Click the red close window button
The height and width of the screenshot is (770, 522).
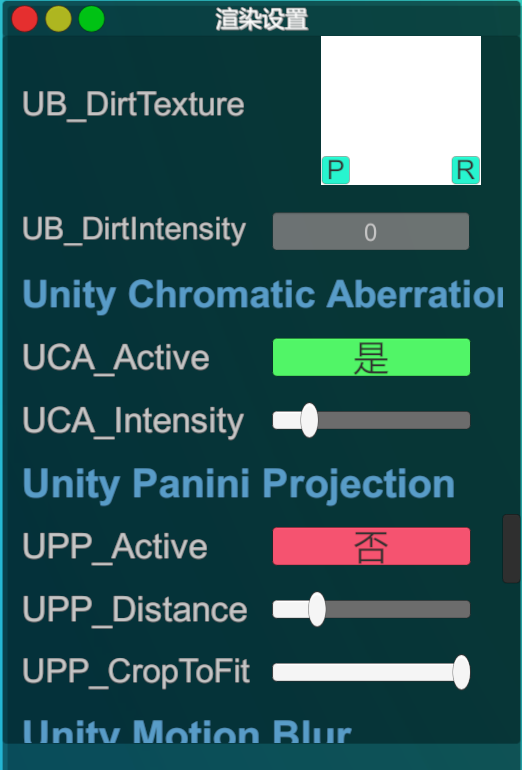point(25,19)
